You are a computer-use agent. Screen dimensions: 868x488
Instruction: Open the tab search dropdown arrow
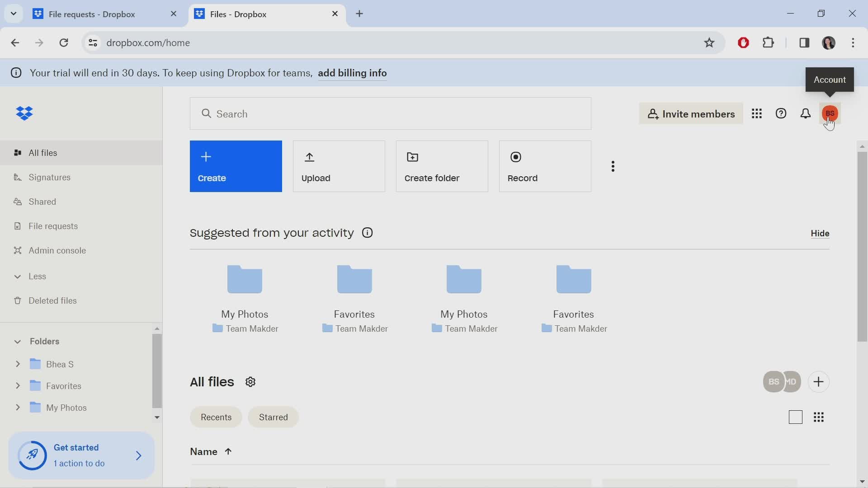point(14,14)
